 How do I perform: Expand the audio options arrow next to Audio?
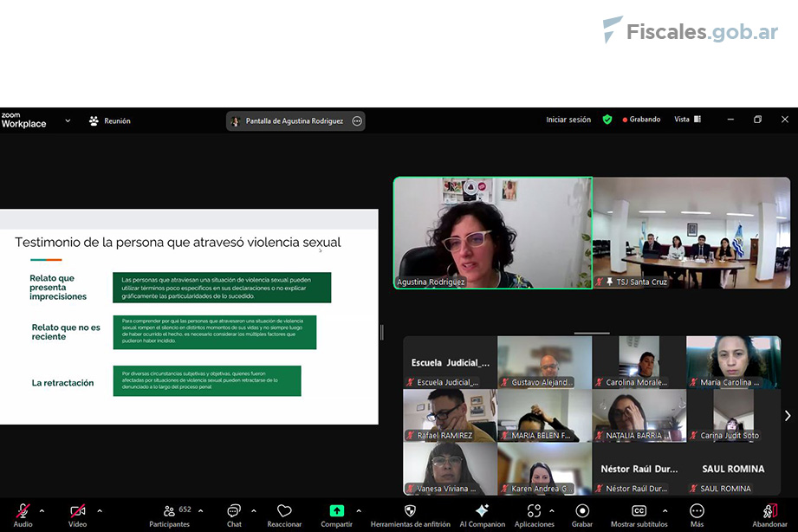tap(42, 510)
